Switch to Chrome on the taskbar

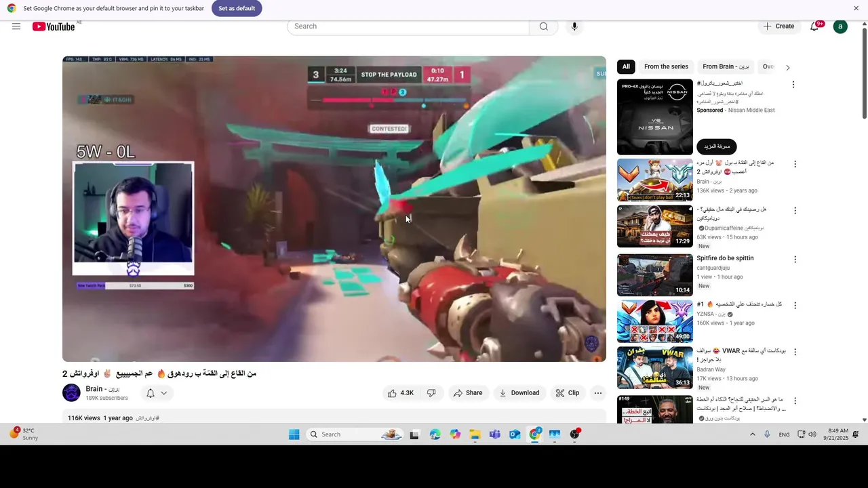(x=535, y=434)
